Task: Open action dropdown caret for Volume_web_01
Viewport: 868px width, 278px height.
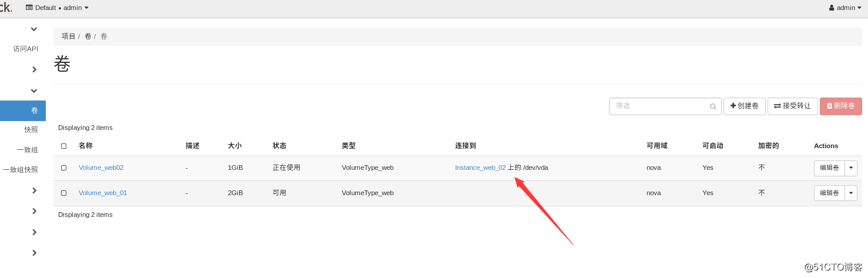Action: click(x=851, y=193)
